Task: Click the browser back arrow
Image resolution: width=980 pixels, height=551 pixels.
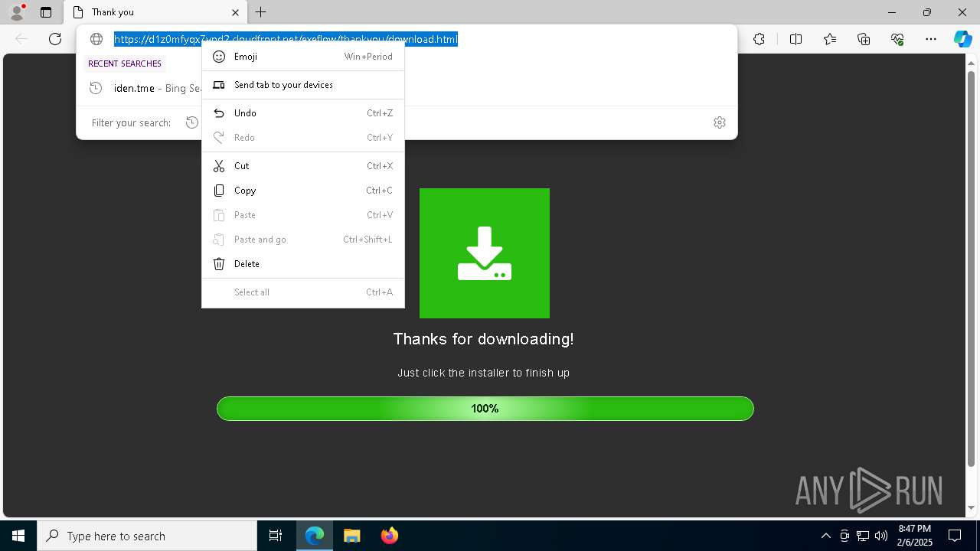Action: (21, 39)
